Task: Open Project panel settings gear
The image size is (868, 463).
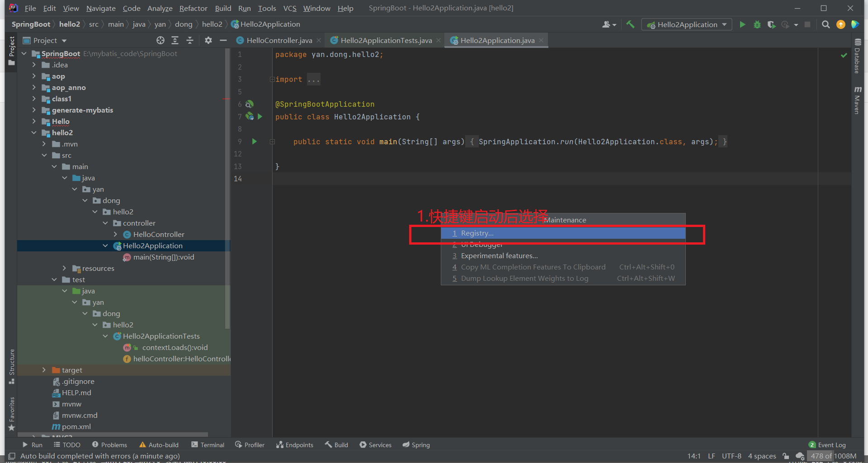Action: click(x=208, y=40)
